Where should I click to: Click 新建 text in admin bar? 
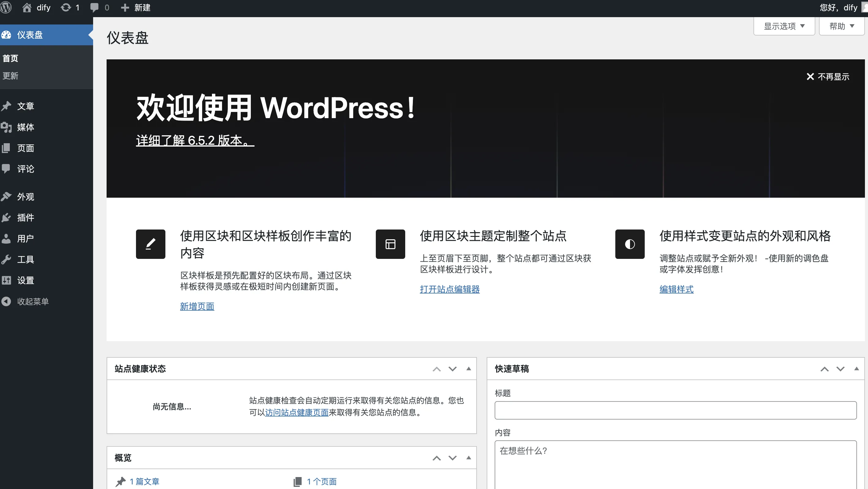(142, 7)
